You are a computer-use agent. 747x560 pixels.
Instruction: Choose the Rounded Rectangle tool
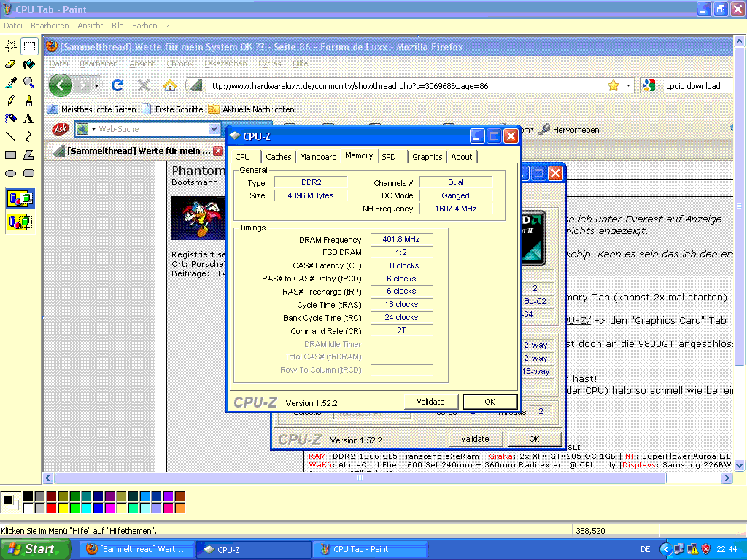(29, 174)
